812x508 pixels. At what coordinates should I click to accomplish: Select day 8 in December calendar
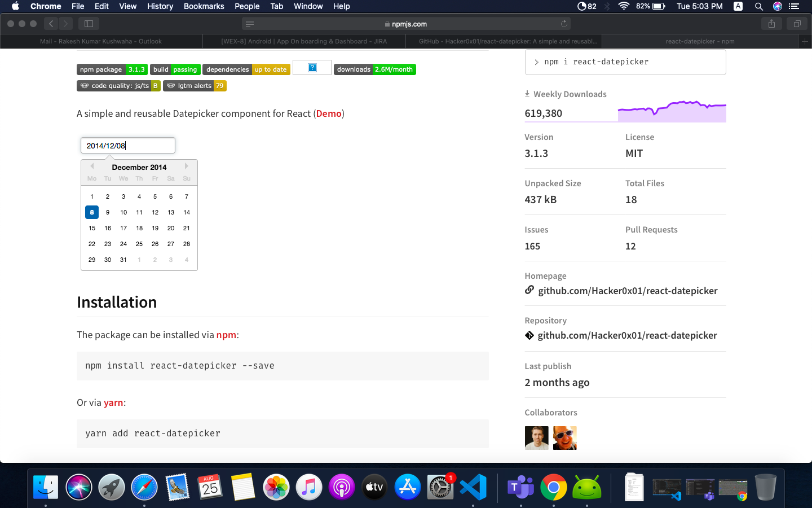(92, 212)
